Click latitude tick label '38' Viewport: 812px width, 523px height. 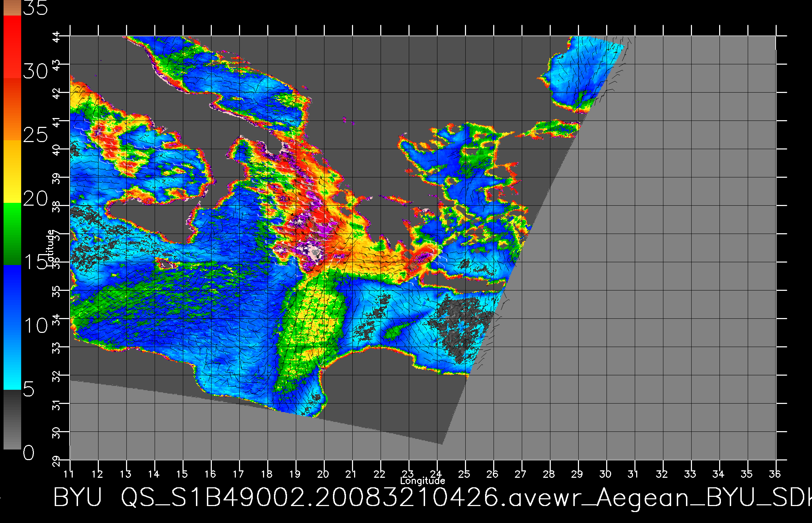coord(56,206)
